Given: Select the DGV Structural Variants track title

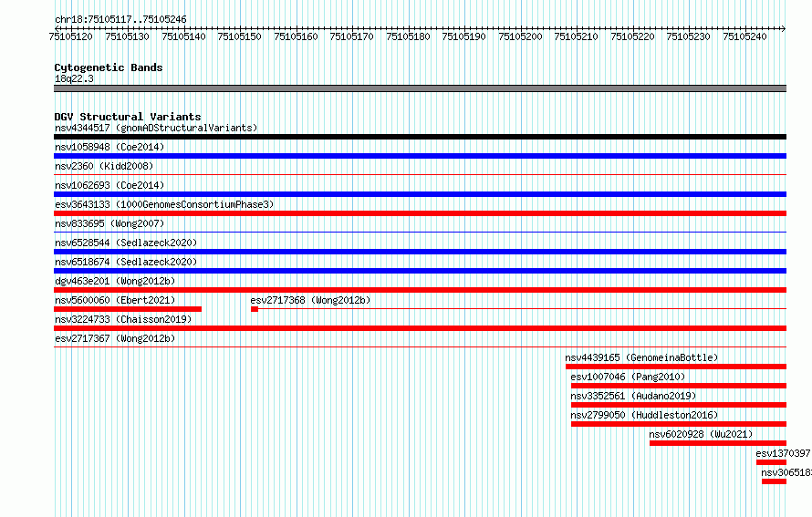Looking at the screenshot, I should pyautogui.click(x=128, y=117).
